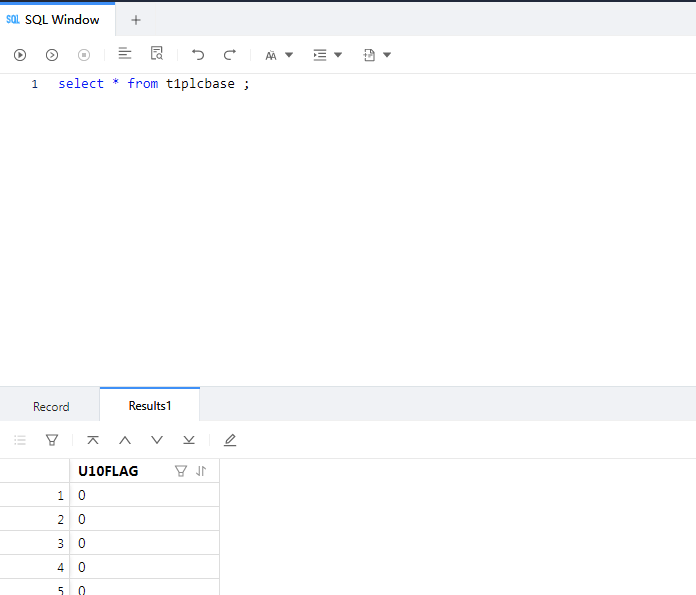The image size is (696, 595).
Task: Click the execute current statement icon
Action: [52, 55]
